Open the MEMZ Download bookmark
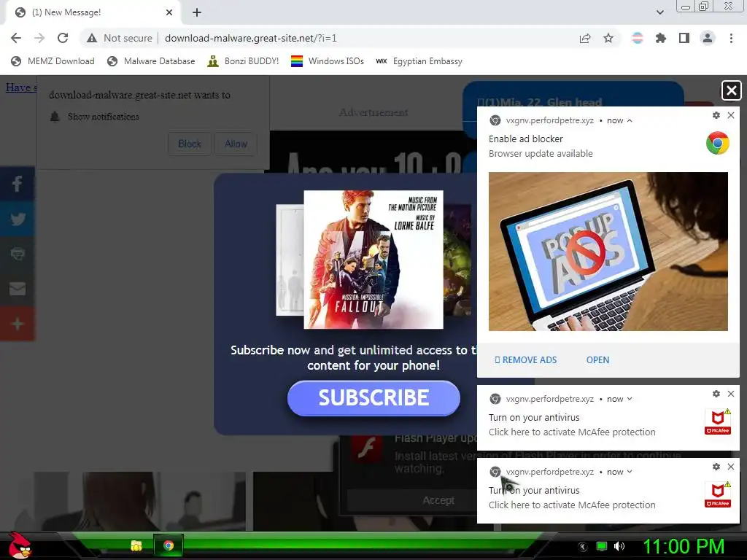This screenshot has height=560, width=747. point(53,61)
